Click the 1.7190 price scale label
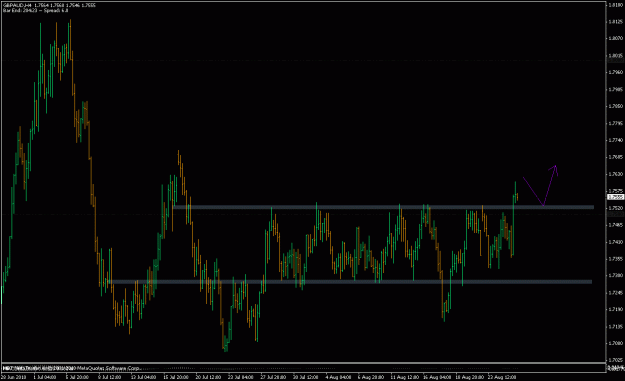Screen dimensions: 625x381 (616, 309)
